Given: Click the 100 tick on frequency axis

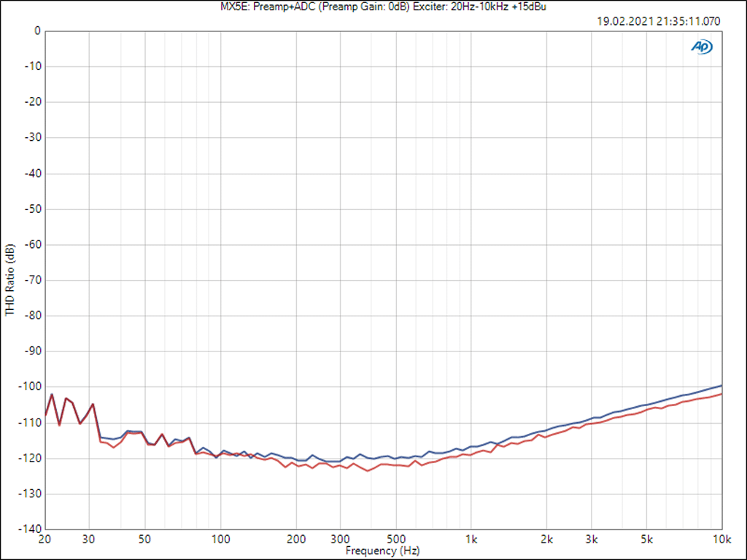Looking at the screenshot, I should pyautogui.click(x=220, y=540).
